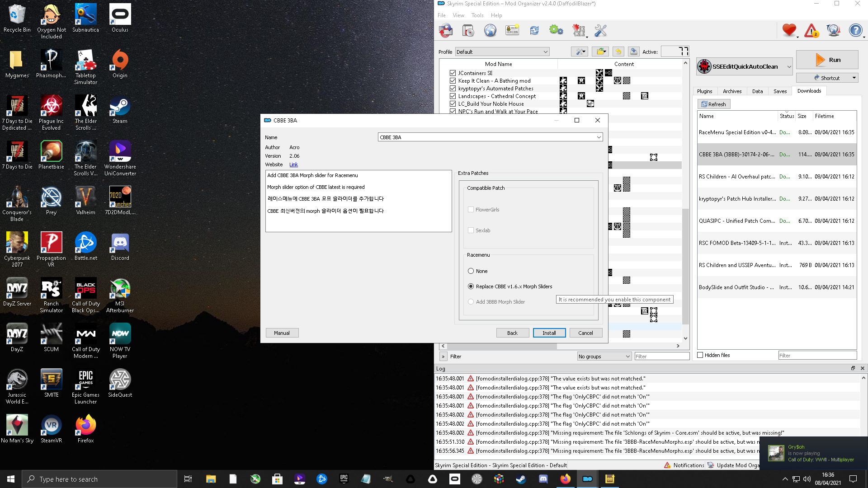Click the Back button in installer
The height and width of the screenshot is (488, 868).
click(x=512, y=333)
